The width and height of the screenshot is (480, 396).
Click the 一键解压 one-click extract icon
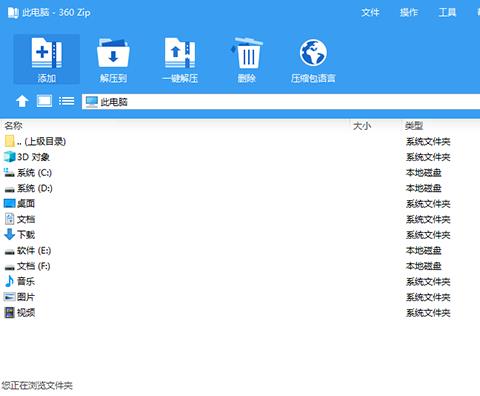coord(180,53)
